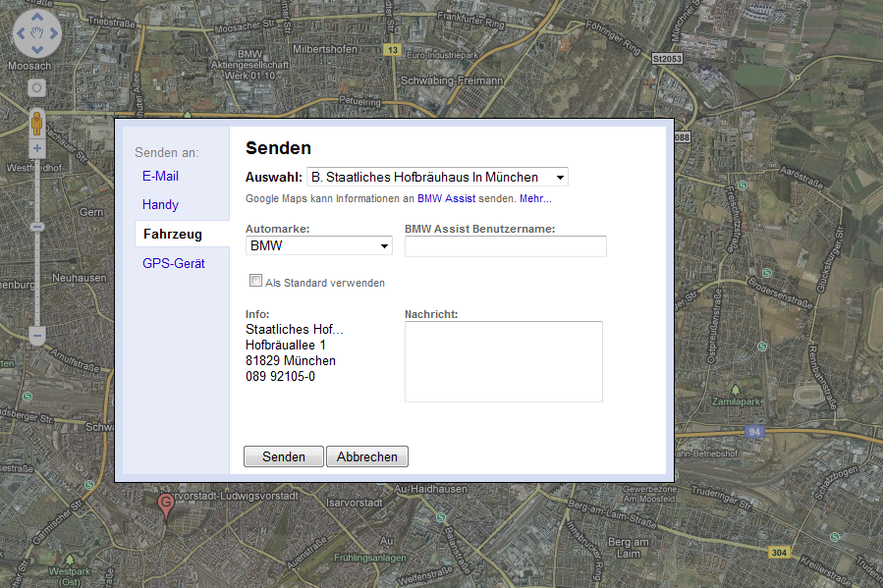Pan the map right with arrow control
Viewport: 883px width, 588px height.
click(53, 33)
